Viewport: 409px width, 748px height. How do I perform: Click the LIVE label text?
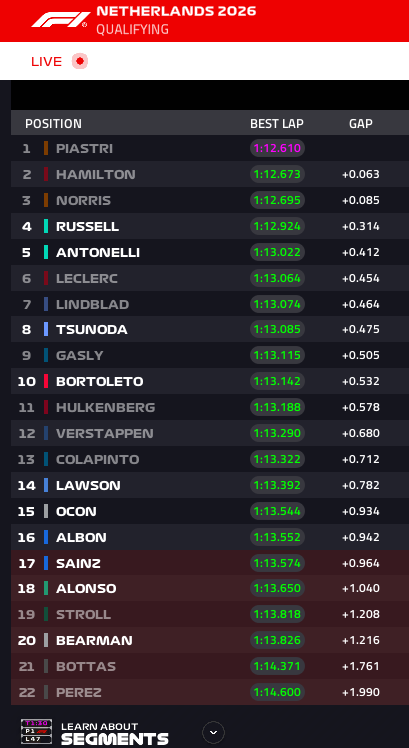tap(46, 62)
